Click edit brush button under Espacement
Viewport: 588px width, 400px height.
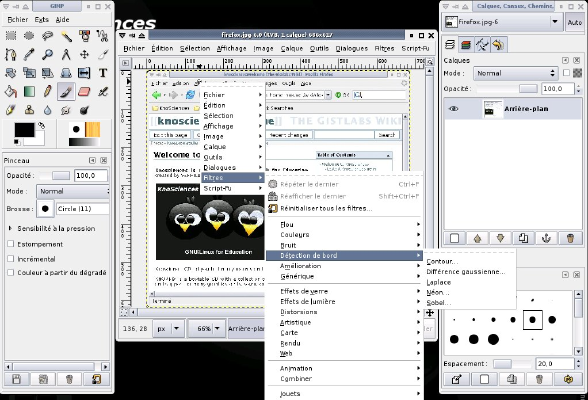[456, 379]
